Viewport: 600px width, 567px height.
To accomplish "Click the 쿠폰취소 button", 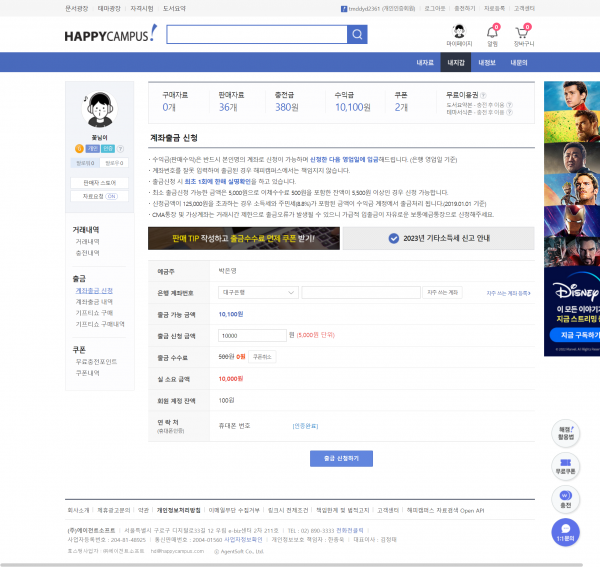I will [262, 356].
